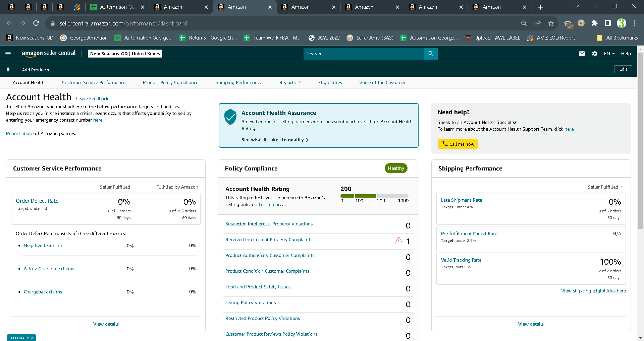644x341 pixels.
Task: Open the New Seasons-GD marketplace switcher
Action: click(125, 54)
